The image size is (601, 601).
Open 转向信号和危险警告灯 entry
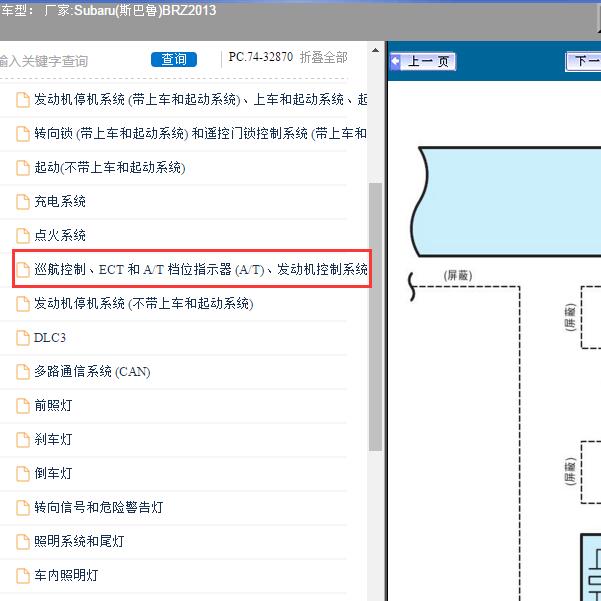99,507
